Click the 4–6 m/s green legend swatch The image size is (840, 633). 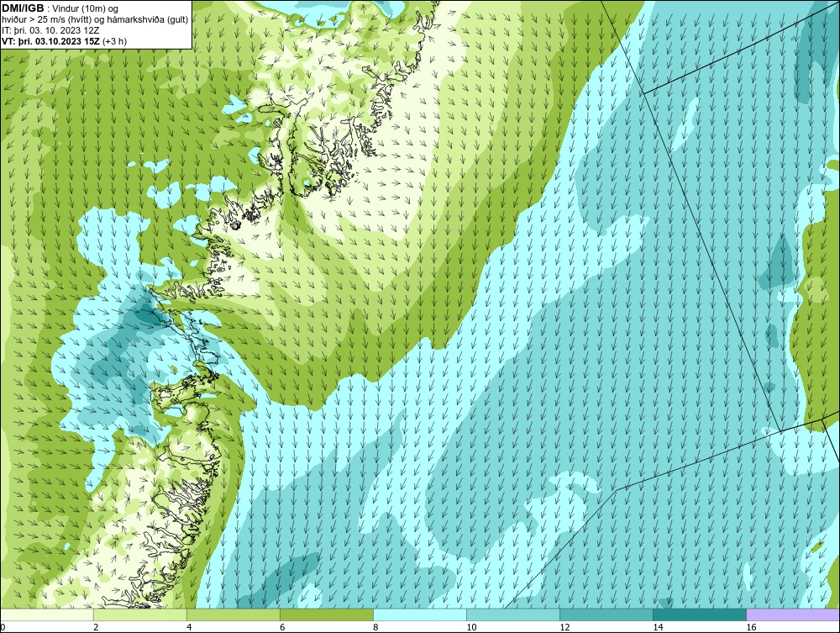point(233,615)
